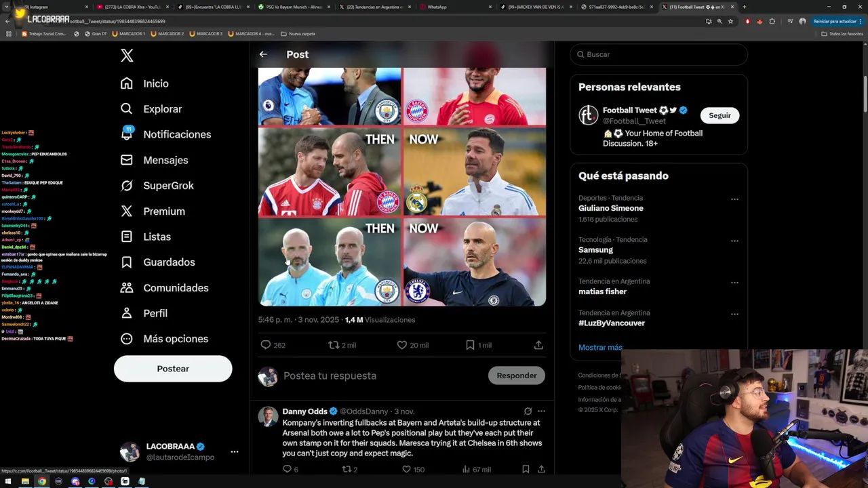Click the Más opciones circle icon

127,339
